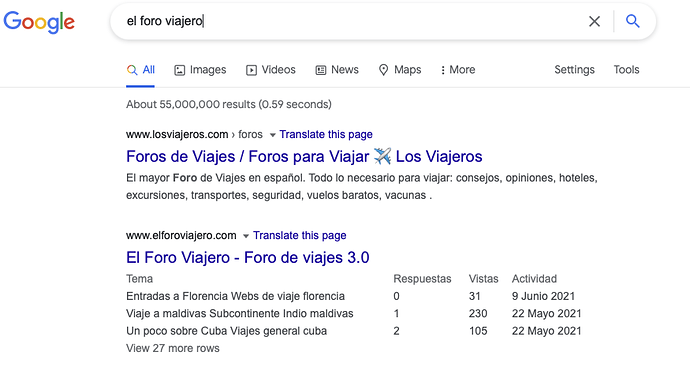Click the www.losviajeros.com URL text
Screen dimensions: 690x366
(x=177, y=135)
